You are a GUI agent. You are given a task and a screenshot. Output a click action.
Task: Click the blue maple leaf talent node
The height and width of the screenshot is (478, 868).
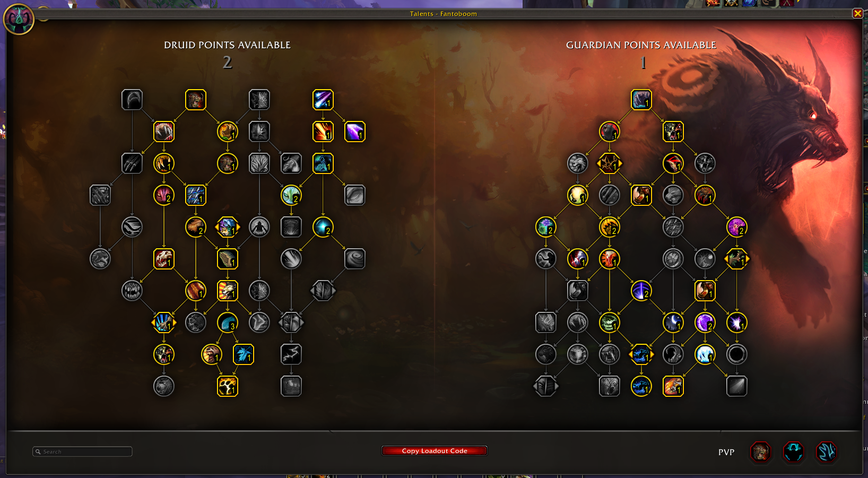coord(244,354)
